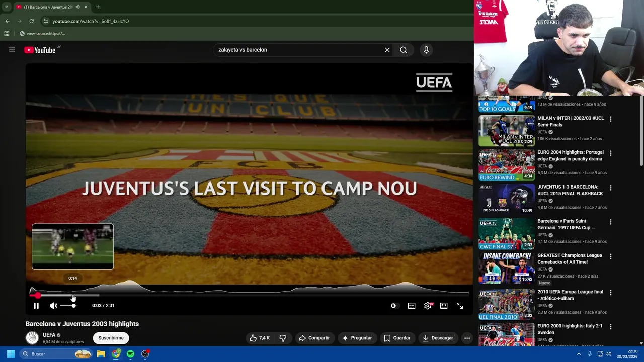
Task: Open the TOP 10 GOALS thumbnail
Action: [x=507, y=104]
